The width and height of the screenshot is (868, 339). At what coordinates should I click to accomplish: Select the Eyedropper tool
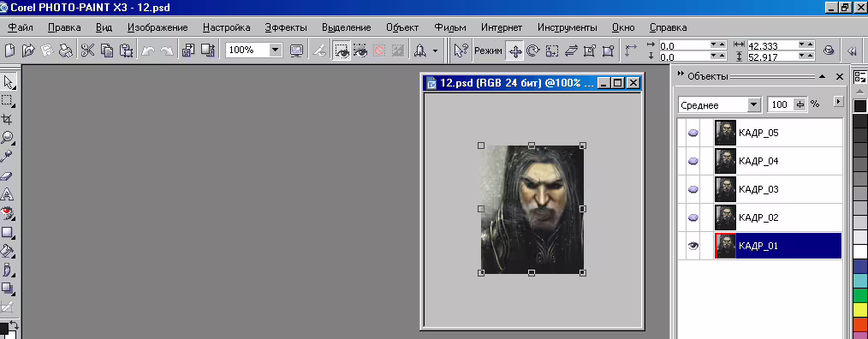[x=8, y=157]
